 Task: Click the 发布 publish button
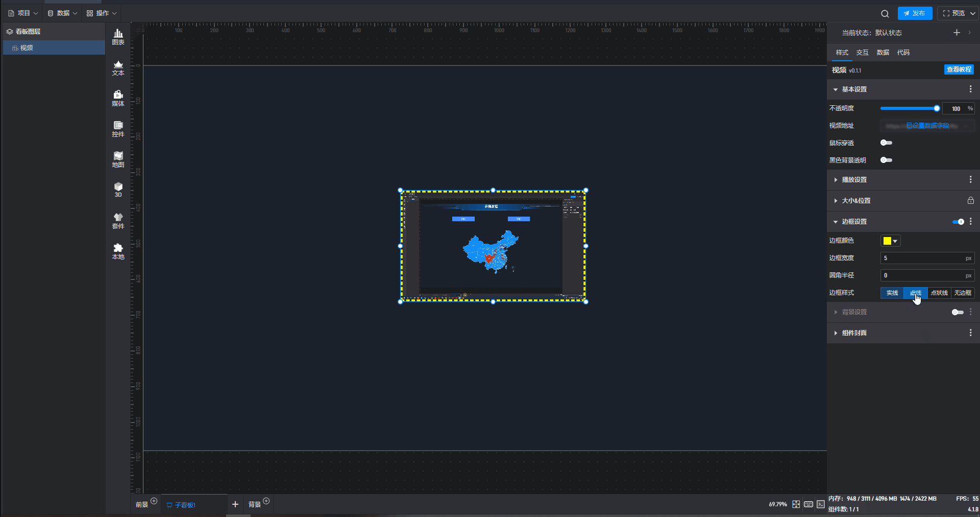coord(915,13)
